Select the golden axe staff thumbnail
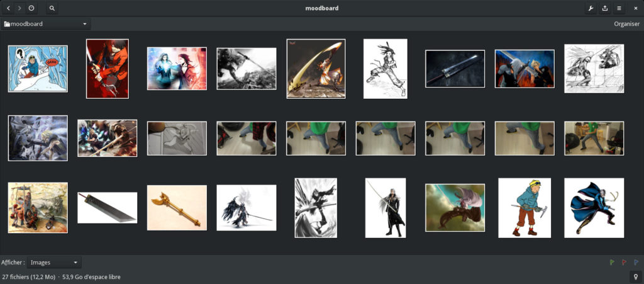 pyautogui.click(x=177, y=208)
